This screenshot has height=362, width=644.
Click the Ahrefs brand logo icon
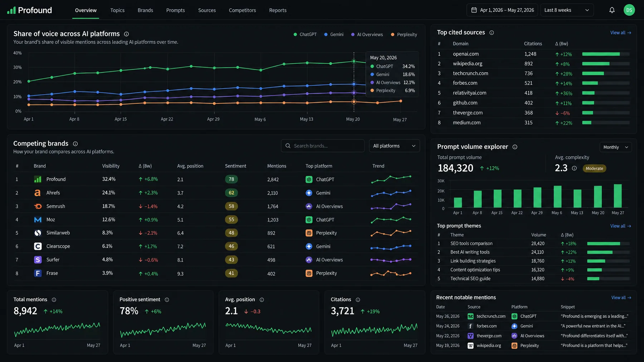coord(38,193)
